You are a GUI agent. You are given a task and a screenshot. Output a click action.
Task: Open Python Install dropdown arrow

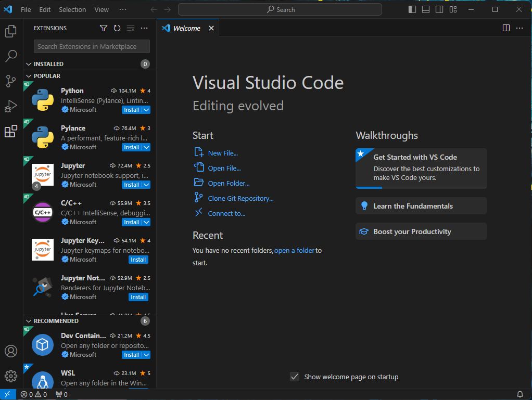(146, 110)
